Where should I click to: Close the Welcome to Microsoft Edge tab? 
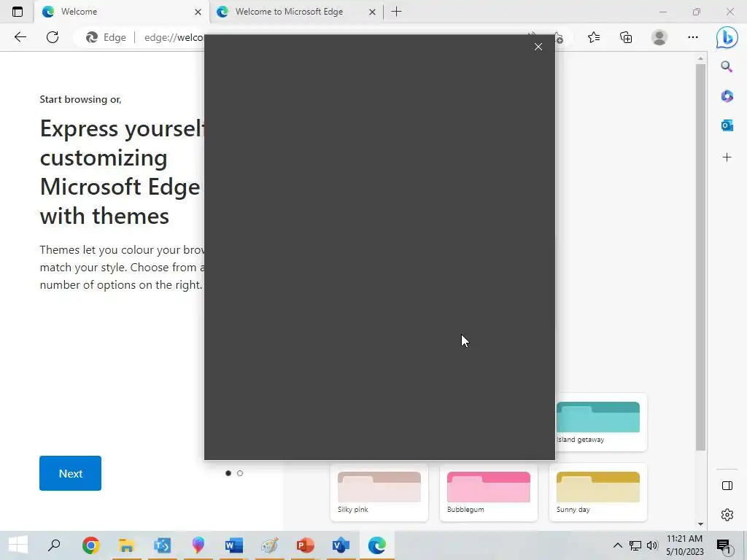372,12
